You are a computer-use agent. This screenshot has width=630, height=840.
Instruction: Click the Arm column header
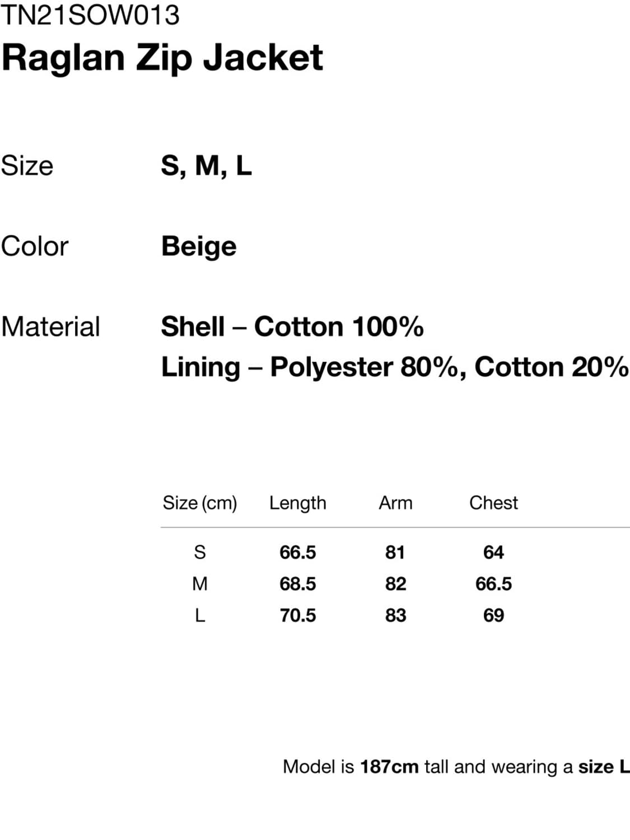pos(395,503)
